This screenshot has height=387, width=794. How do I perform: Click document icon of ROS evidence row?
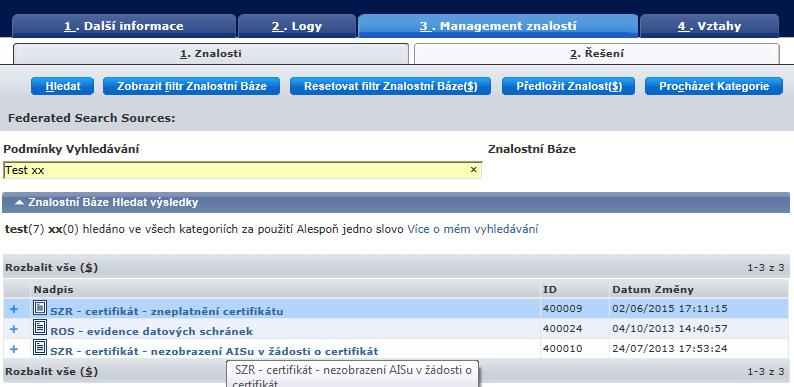[40, 328]
